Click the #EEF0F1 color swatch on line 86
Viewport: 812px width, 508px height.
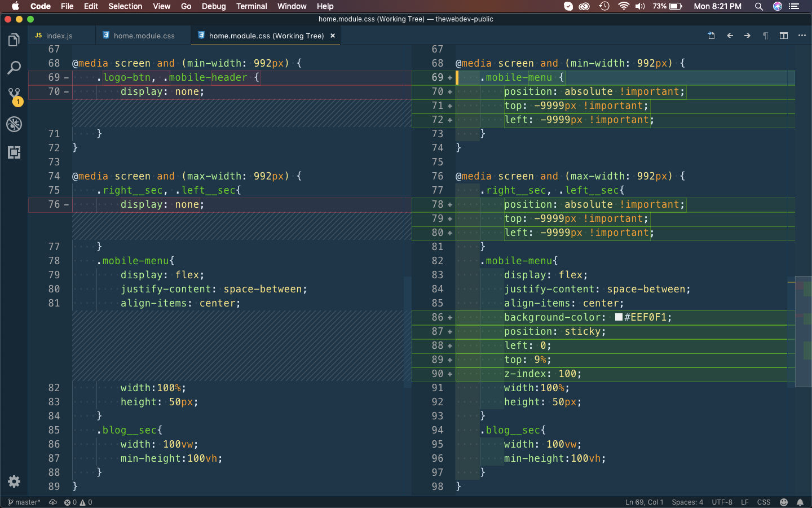click(619, 317)
